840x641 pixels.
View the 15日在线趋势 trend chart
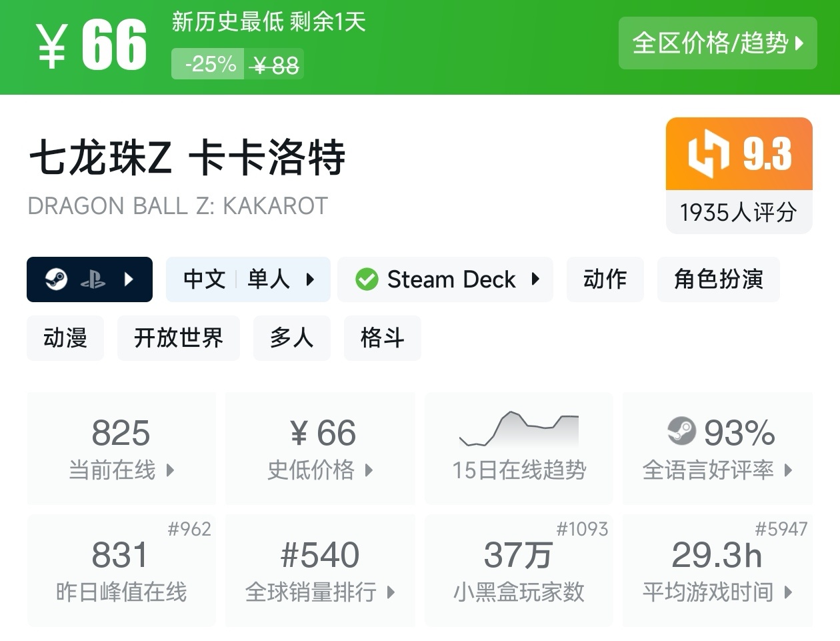click(x=519, y=448)
